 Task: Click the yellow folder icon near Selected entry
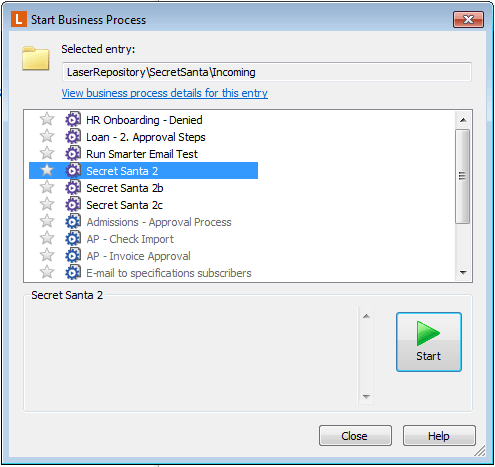coord(36,59)
